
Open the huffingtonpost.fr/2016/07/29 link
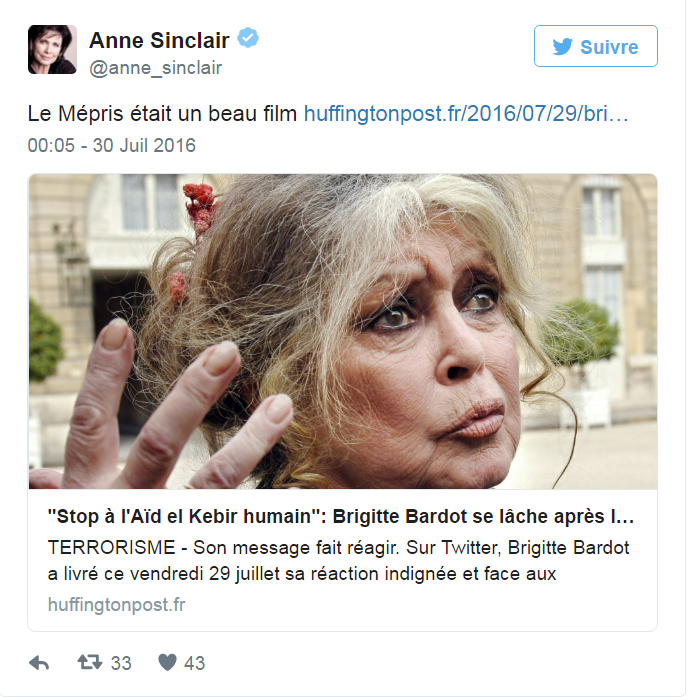click(x=466, y=114)
